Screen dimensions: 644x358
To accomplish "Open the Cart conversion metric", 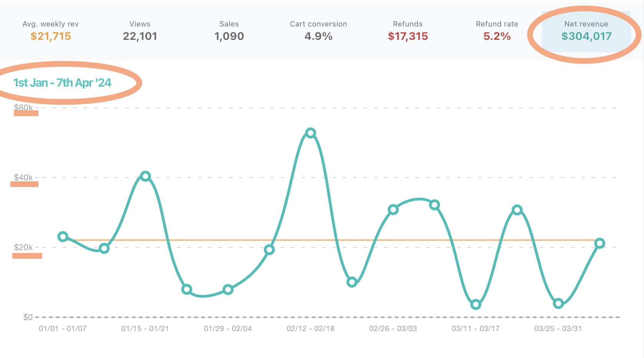I will (x=319, y=31).
